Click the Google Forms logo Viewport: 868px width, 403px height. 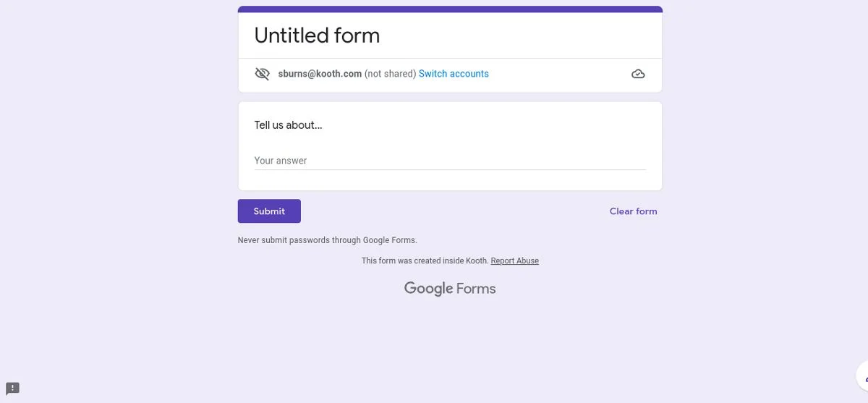[450, 289]
